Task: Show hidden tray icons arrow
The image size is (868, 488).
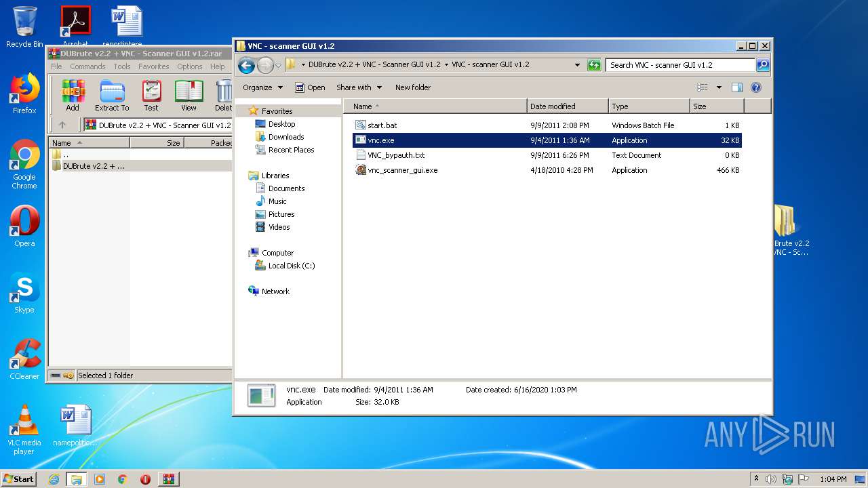Action: [x=756, y=479]
